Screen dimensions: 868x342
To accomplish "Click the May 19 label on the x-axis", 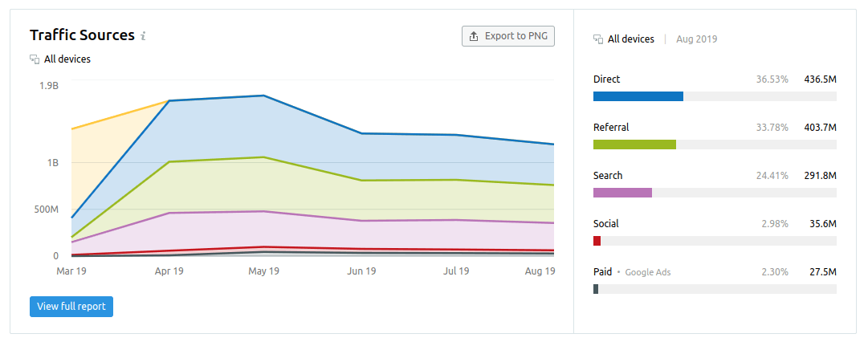I will (263, 271).
